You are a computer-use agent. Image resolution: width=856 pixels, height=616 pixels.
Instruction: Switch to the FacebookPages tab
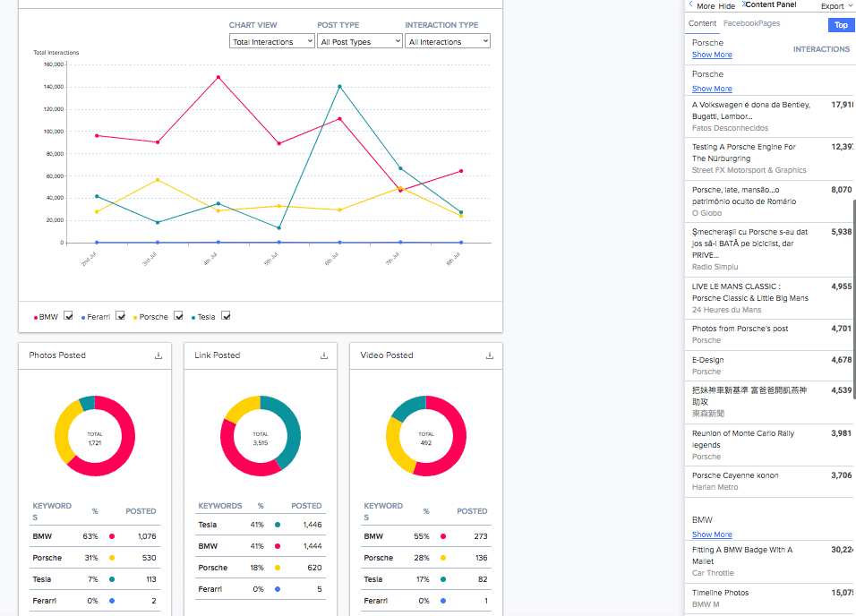tap(752, 23)
